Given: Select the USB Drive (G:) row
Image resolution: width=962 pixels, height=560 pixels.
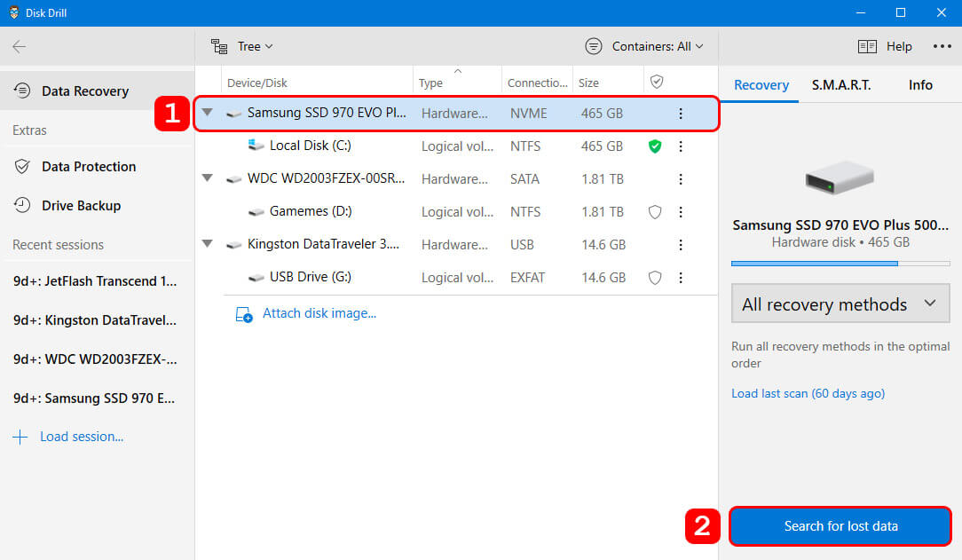Looking at the screenshot, I should tap(456, 277).
